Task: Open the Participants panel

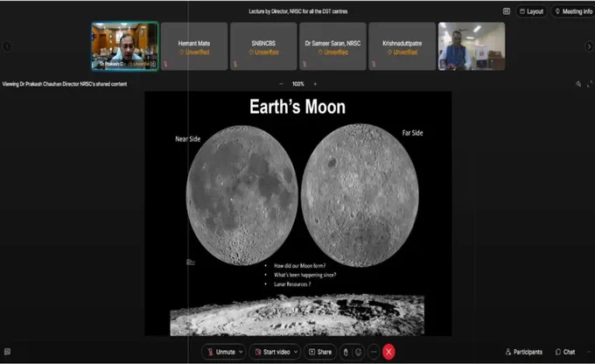Action: pos(523,353)
